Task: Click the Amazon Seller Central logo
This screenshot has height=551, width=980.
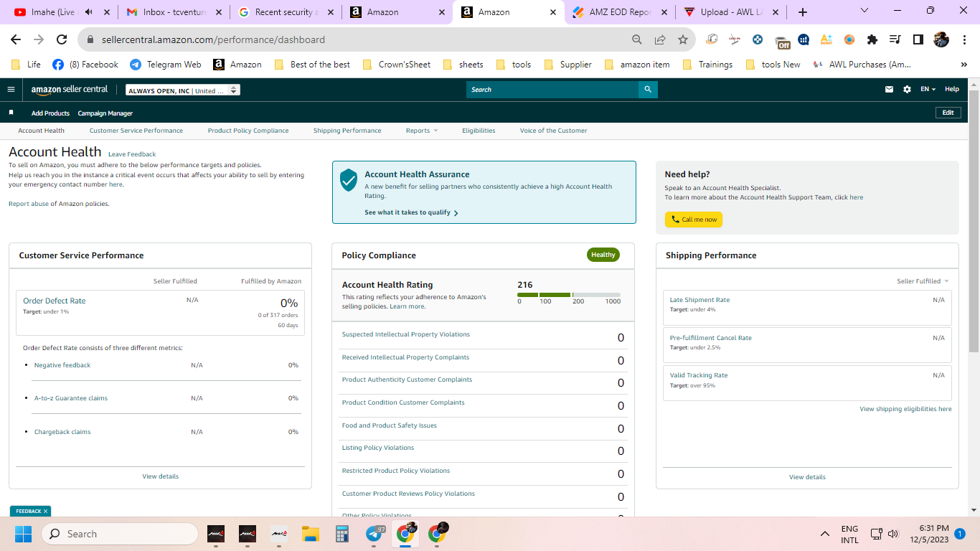Action: [x=70, y=90]
